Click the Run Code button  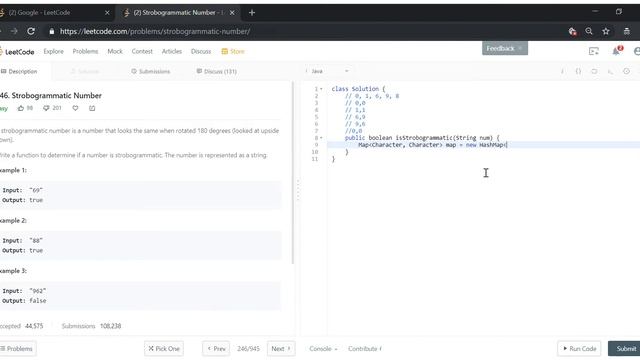[x=579, y=349]
